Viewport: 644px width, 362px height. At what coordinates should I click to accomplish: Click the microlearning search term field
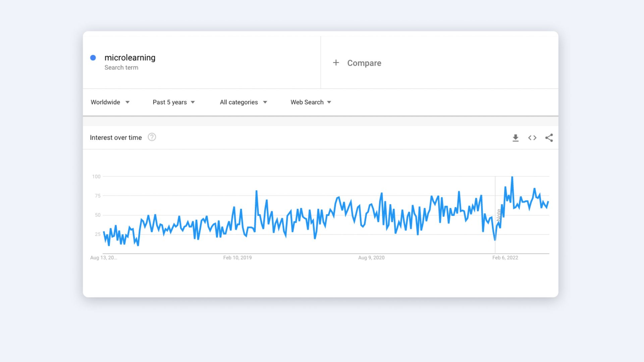[x=130, y=58]
